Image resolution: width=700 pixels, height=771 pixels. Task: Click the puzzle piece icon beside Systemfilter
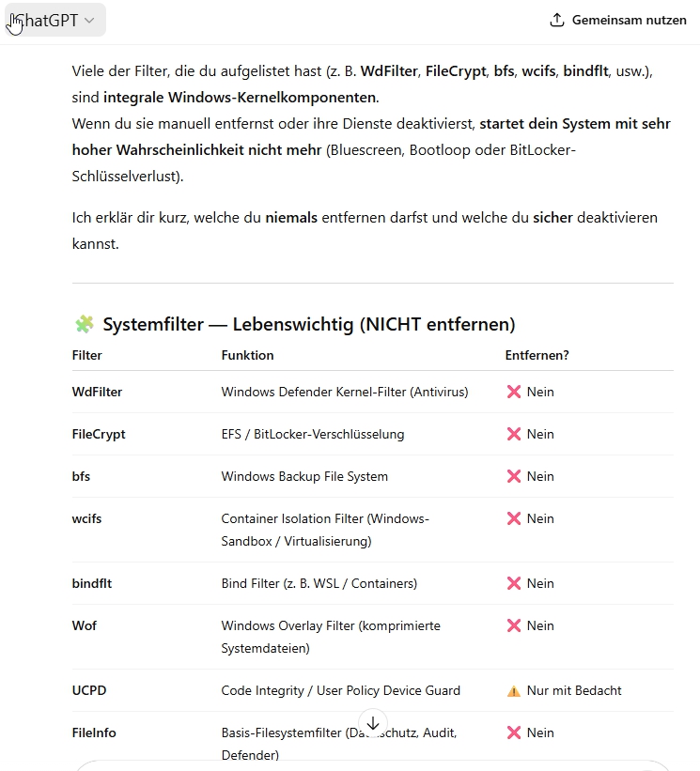click(x=84, y=324)
